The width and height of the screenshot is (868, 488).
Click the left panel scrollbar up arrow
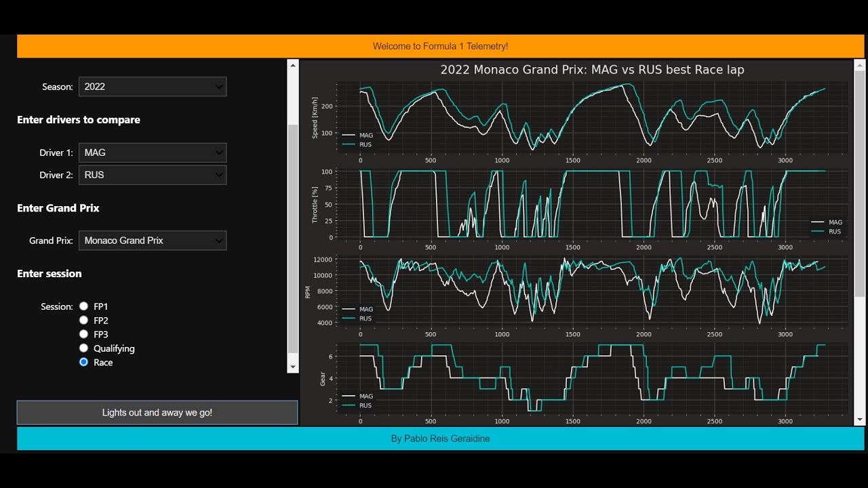293,65
